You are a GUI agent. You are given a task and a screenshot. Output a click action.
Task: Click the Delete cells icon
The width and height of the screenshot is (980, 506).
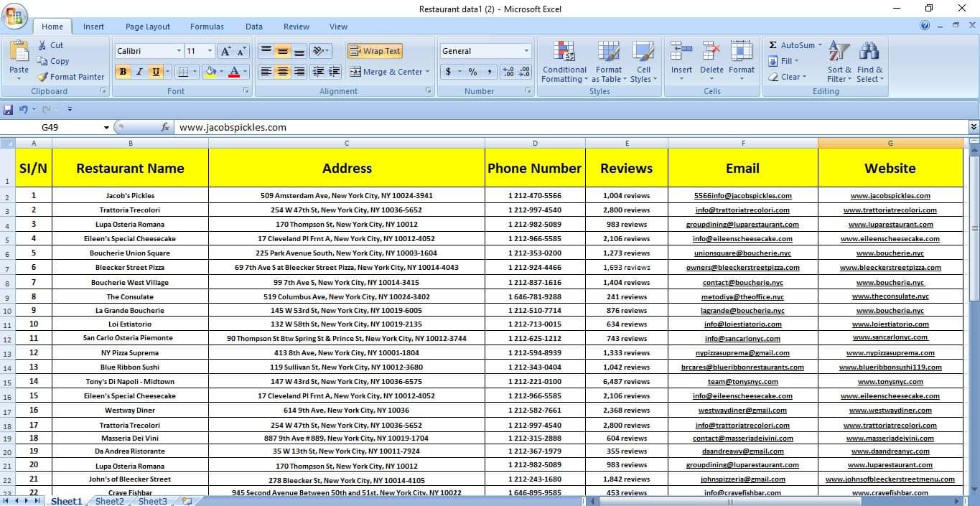pyautogui.click(x=711, y=52)
